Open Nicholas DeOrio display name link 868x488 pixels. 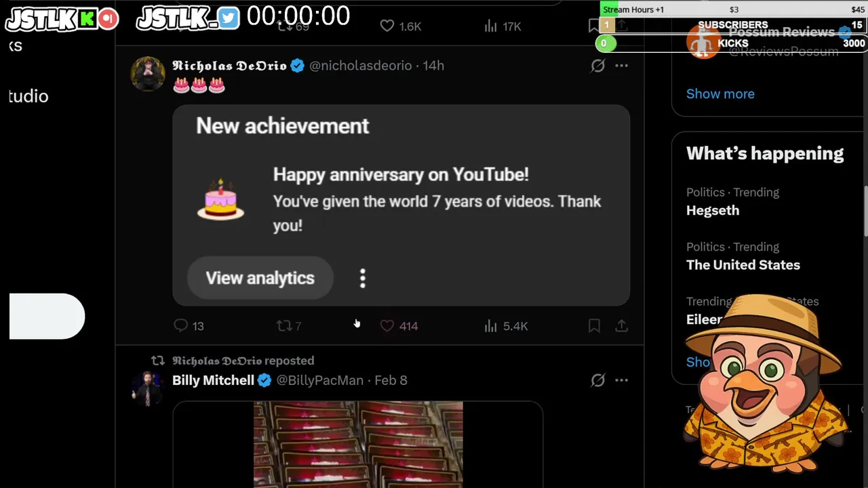point(229,66)
